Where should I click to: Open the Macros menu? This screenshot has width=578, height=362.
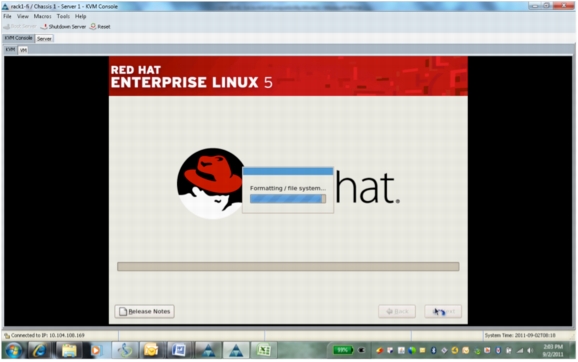pos(42,16)
